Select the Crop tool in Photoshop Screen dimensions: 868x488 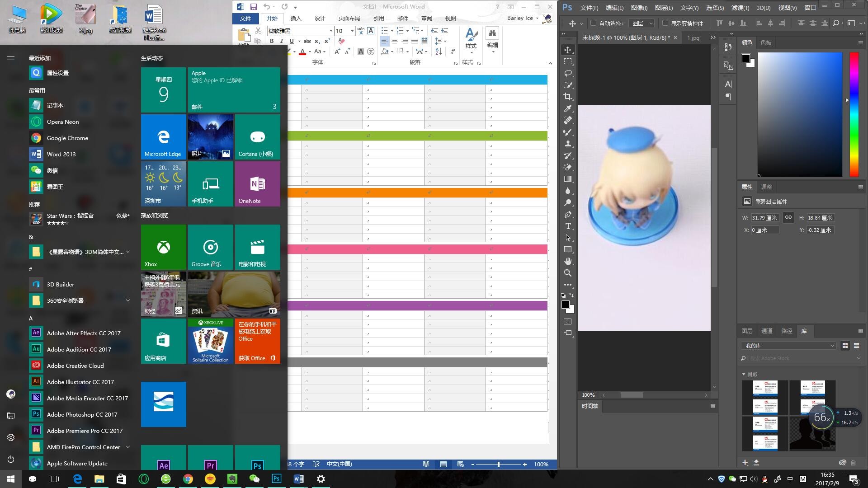click(x=567, y=96)
